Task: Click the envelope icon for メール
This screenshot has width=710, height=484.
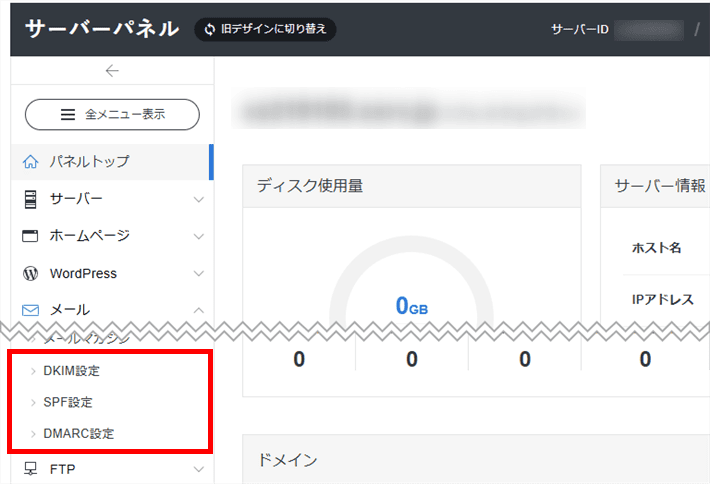Action: pyautogui.click(x=30, y=310)
